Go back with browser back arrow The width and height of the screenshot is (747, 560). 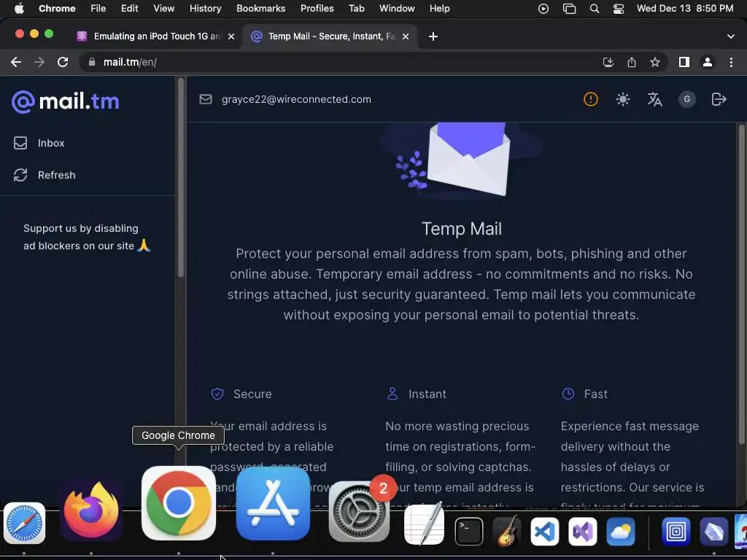[16, 62]
